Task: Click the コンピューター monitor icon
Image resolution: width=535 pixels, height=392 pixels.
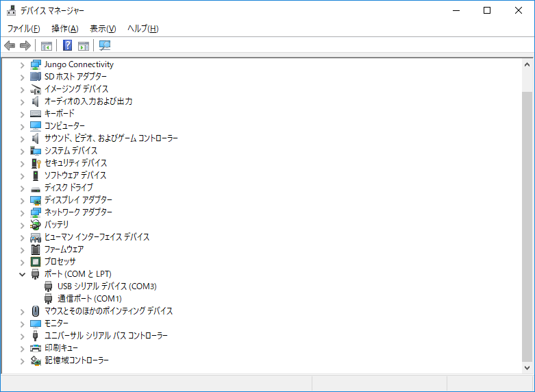Action: (36, 126)
